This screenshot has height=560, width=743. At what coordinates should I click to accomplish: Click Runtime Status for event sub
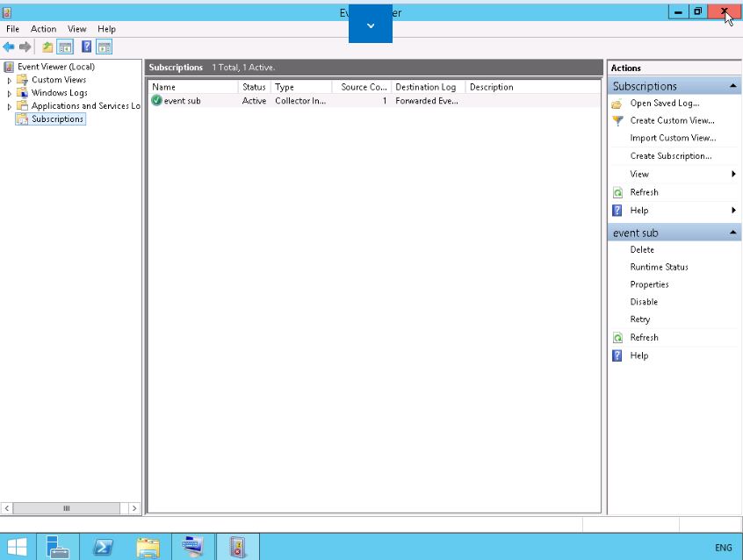click(659, 267)
